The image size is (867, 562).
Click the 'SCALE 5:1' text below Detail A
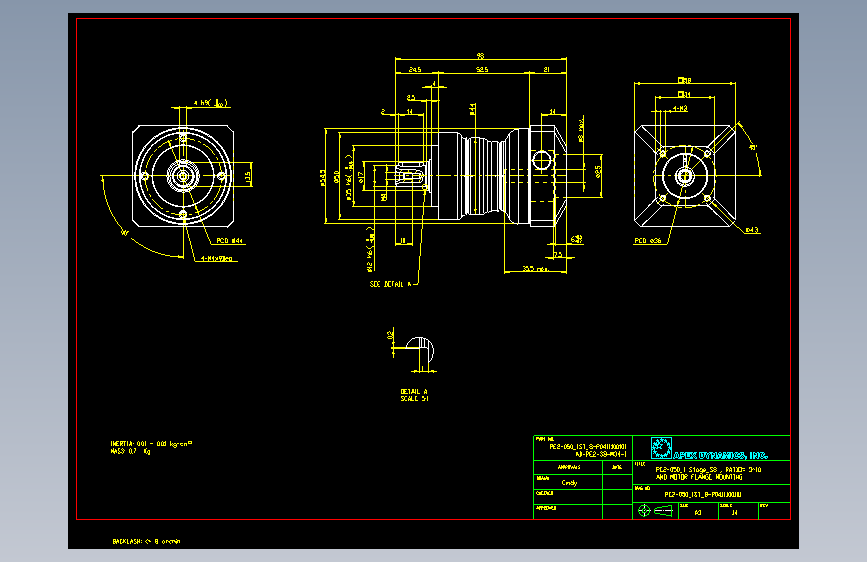(x=414, y=398)
